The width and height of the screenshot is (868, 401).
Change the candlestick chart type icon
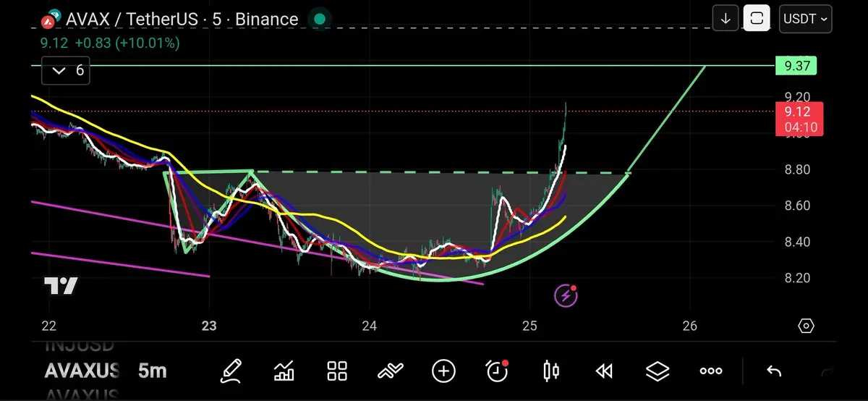(x=550, y=371)
